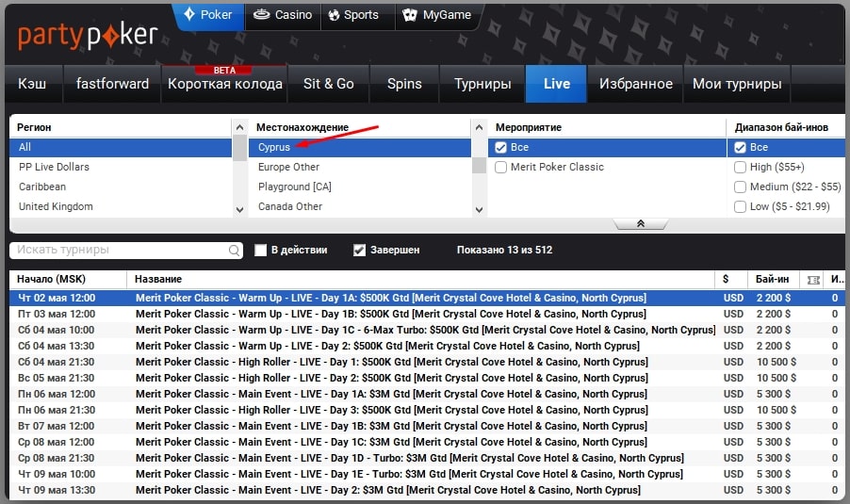Select the Caribbean region
The image size is (850, 504).
(x=121, y=187)
